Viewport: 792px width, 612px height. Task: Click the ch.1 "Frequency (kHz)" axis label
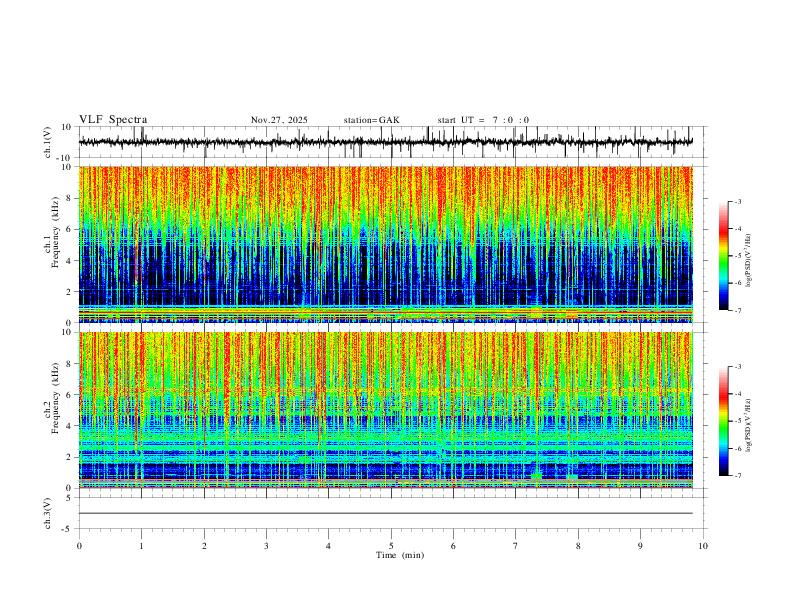coord(55,233)
